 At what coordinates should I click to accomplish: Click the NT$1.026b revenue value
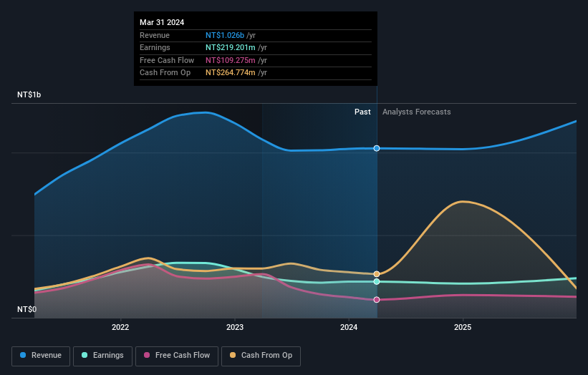(225, 35)
